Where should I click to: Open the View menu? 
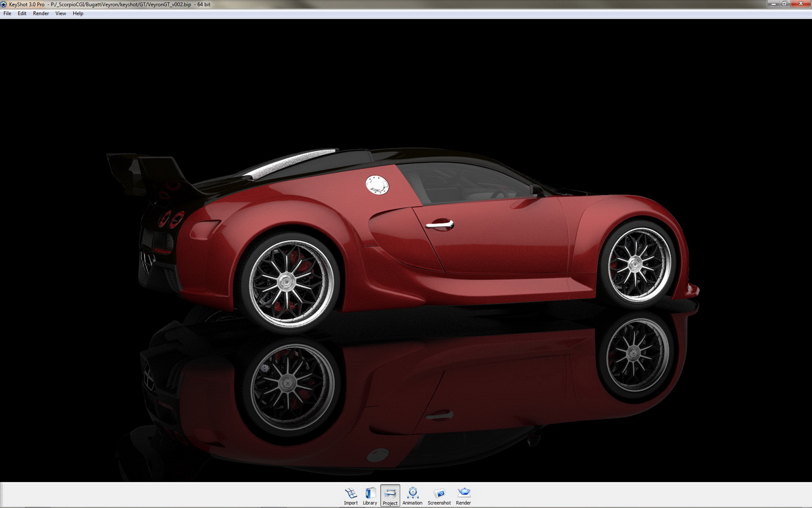click(60, 13)
